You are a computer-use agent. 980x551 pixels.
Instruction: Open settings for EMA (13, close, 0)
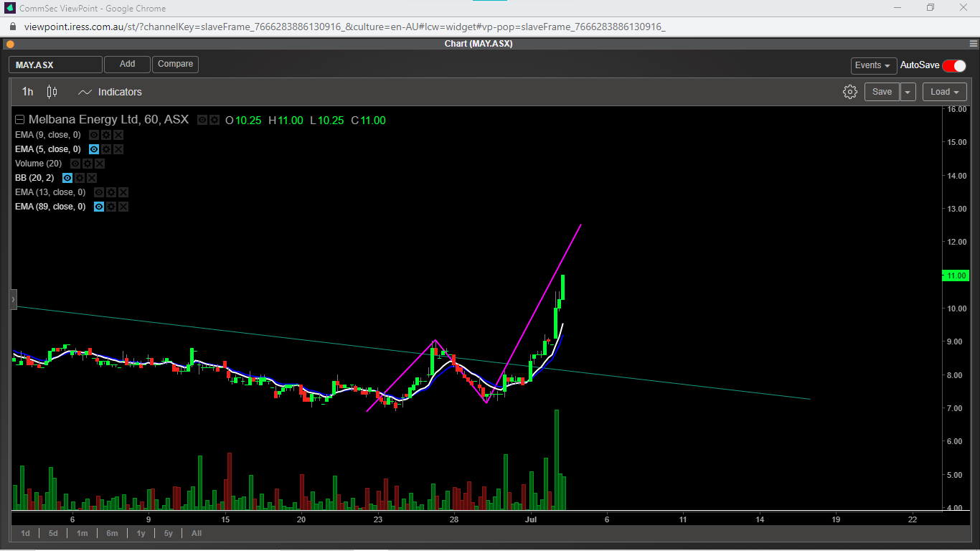point(111,192)
